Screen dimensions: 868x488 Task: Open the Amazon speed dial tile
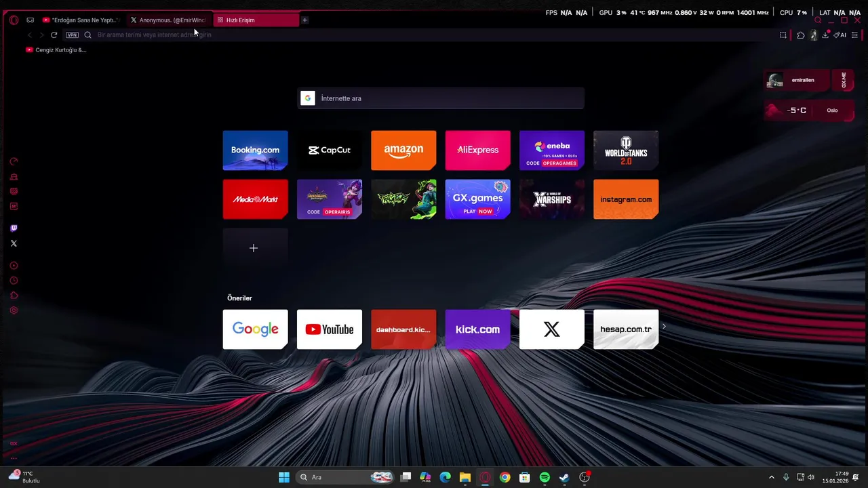click(x=403, y=150)
